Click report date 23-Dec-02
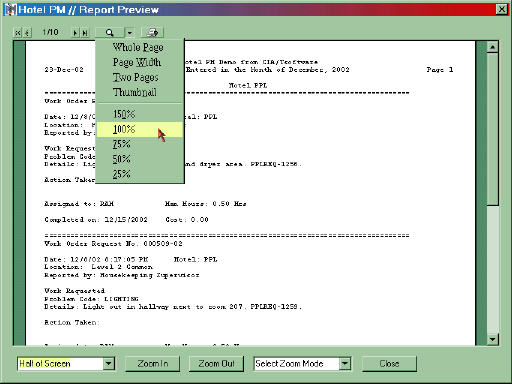The width and height of the screenshot is (512, 384). 64,70
